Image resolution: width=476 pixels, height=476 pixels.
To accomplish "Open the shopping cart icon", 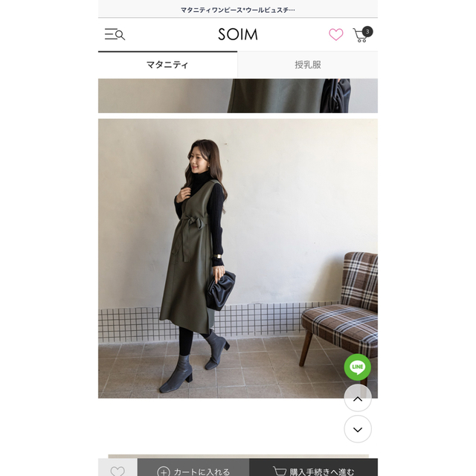I will coord(360,35).
